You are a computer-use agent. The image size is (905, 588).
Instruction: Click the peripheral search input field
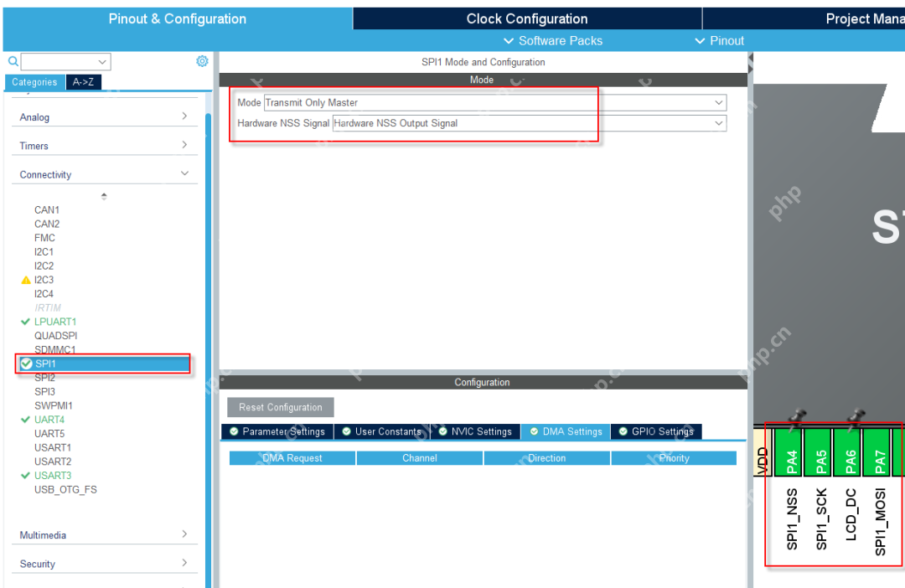click(65, 62)
